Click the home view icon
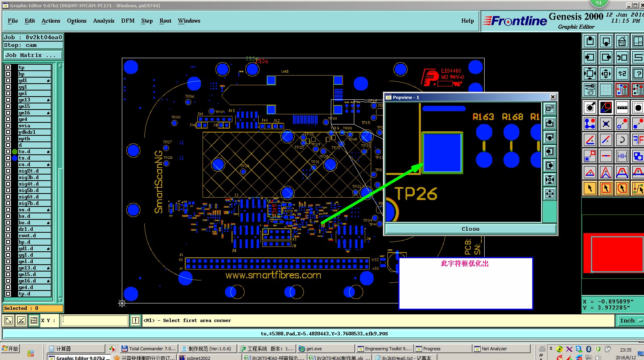Screen dimensions: 644x360 (x=622, y=41)
